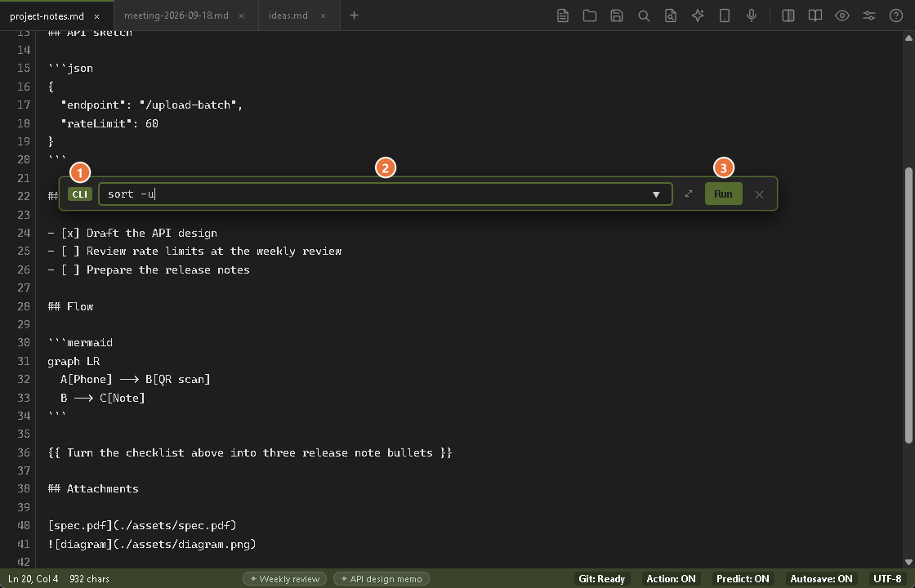Close the meeting-2026-09-18.md tab

[241, 16]
